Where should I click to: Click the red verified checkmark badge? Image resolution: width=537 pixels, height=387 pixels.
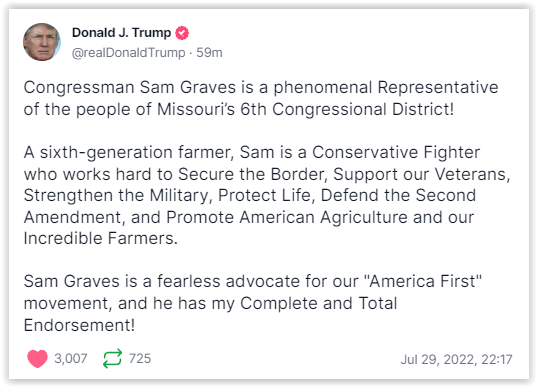pos(182,33)
